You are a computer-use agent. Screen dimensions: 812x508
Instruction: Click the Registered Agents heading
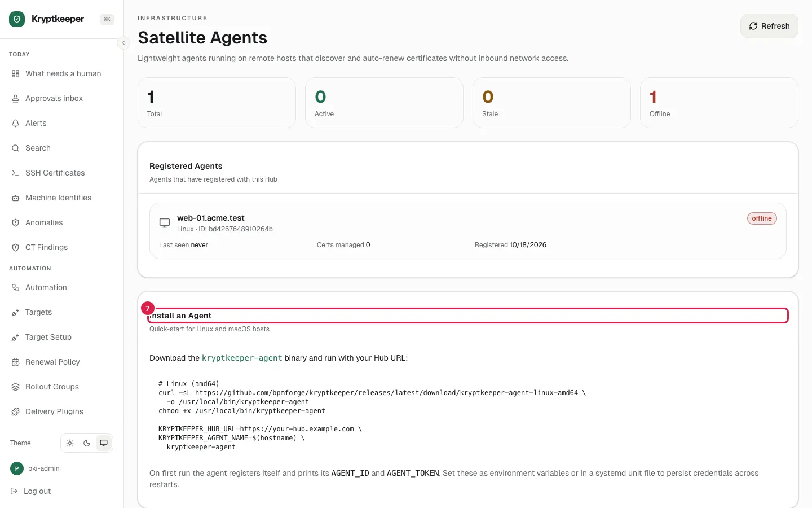coord(186,166)
